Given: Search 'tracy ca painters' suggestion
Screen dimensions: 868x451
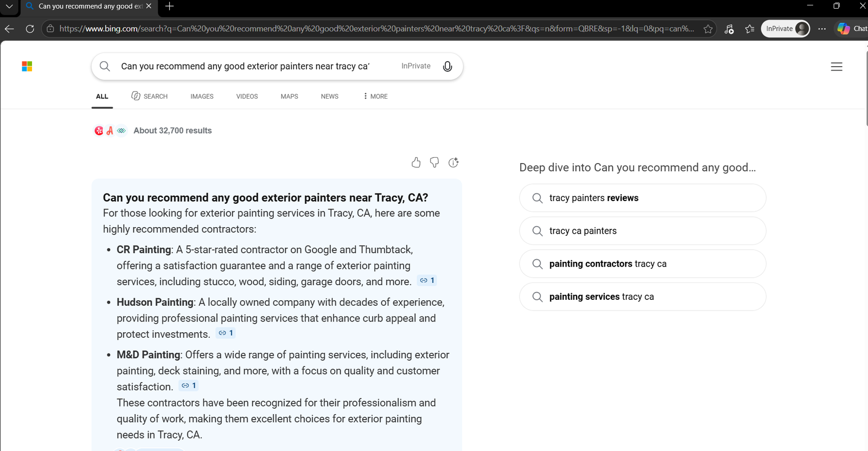Looking at the screenshot, I should (642, 231).
